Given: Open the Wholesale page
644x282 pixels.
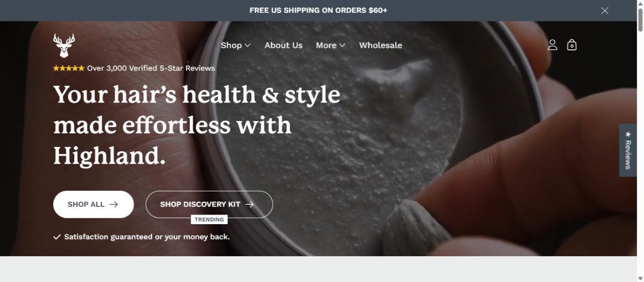Looking at the screenshot, I should (380, 46).
